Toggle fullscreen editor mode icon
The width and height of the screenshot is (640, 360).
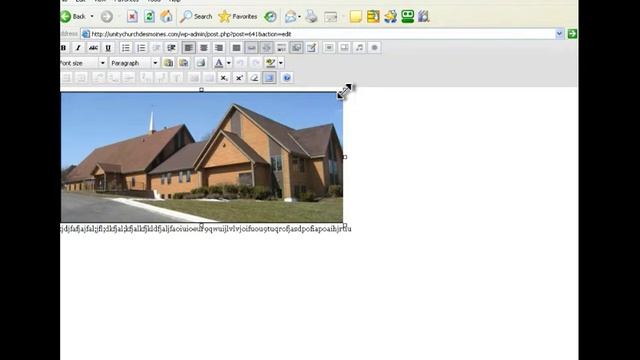269,78
